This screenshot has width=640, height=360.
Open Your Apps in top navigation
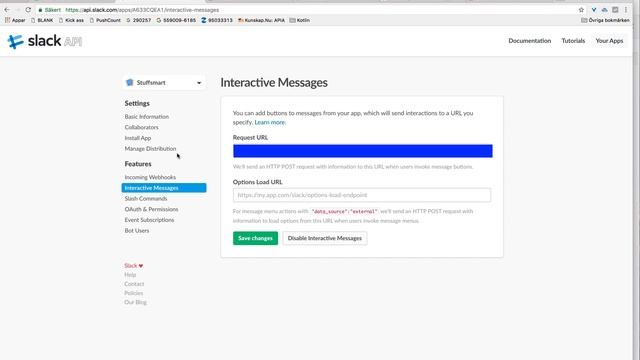[609, 41]
